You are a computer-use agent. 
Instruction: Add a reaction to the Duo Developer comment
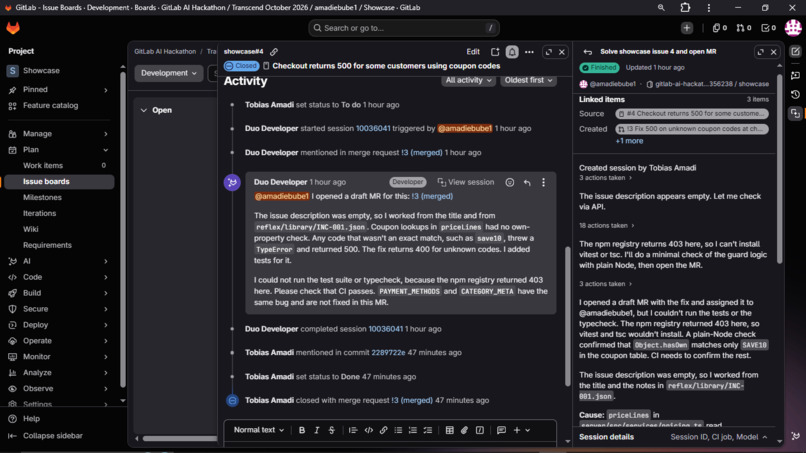(x=509, y=183)
